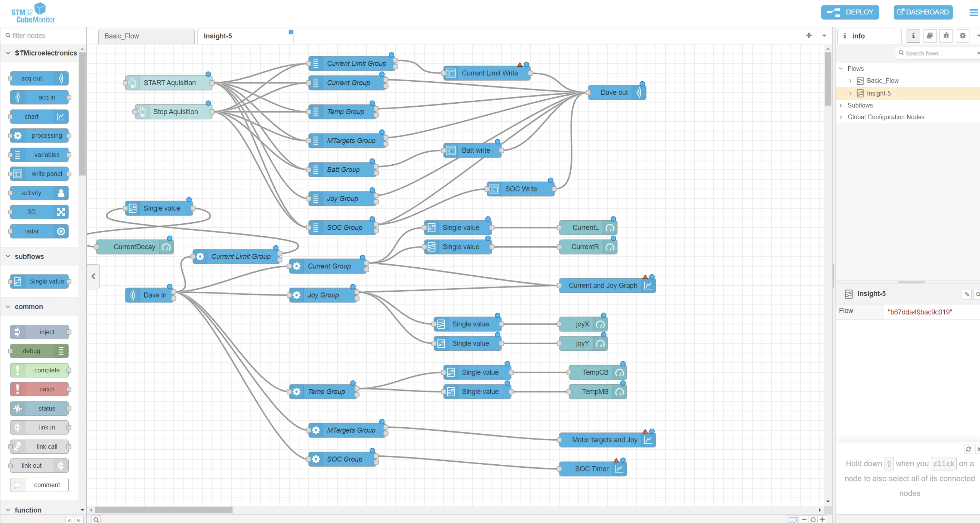Open the help book sidebar tab
980x523 pixels.
930,36
